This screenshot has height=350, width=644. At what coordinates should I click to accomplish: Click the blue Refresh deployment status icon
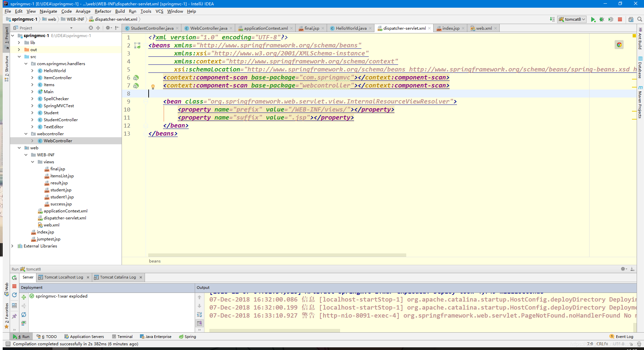(24, 315)
